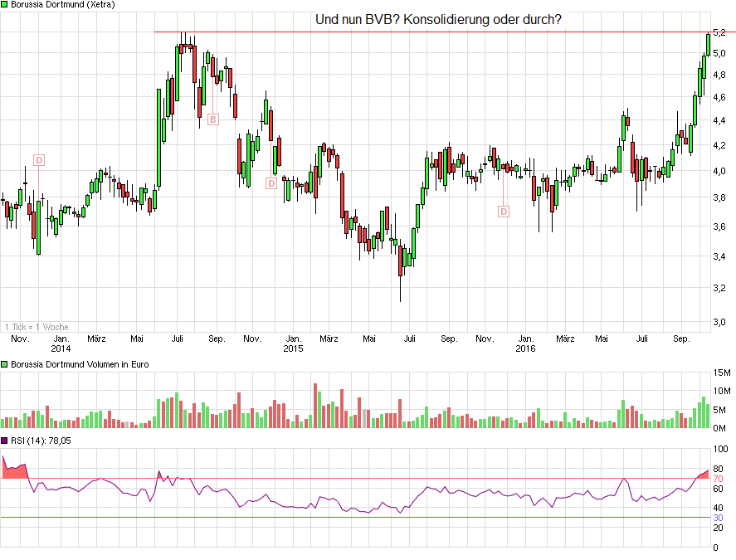This screenshot has width=736, height=560.
Task: Open the B event marker on the chart
Action: (x=213, y=119)
